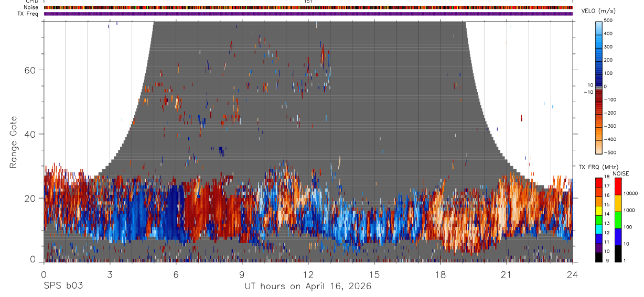
Task: Click the green segment of the NOISE bar
Action: [x=618, y=220]
